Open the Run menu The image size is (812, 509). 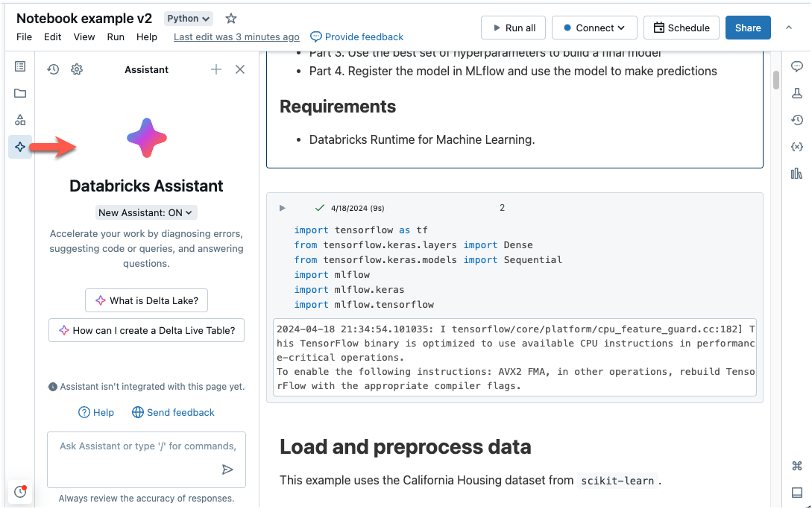(x=116, y=37)
